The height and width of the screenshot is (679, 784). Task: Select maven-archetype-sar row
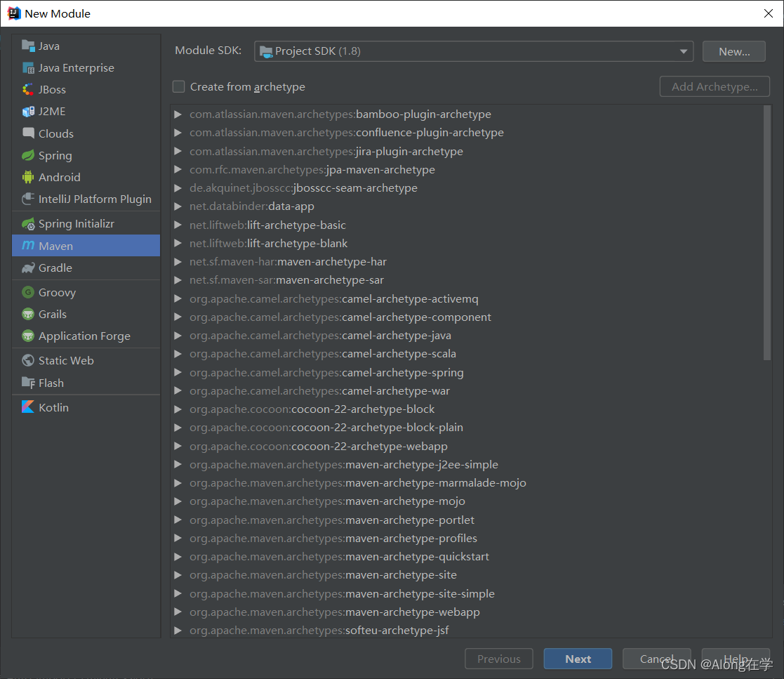(x=467, y=280)
